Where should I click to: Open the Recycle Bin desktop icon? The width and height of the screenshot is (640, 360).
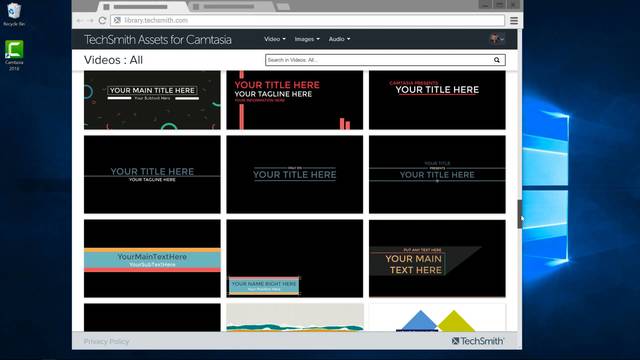(14, 15)
